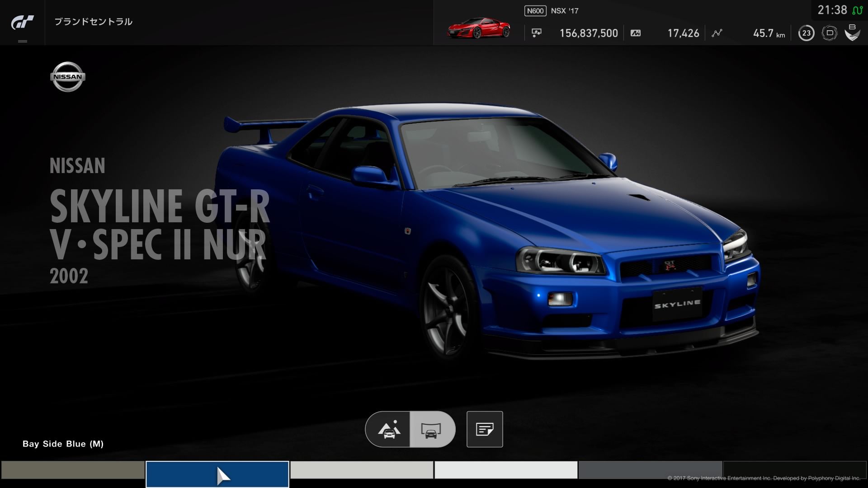Click the 2002 model year text
The height and width of the screenshot is (488, 868).
[x=69, y=276]
